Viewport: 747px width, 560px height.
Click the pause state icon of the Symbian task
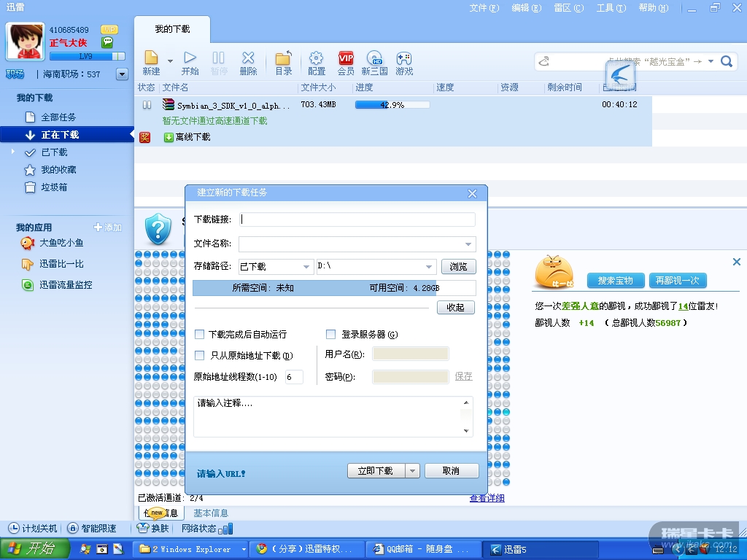click(x=147, y=105)
